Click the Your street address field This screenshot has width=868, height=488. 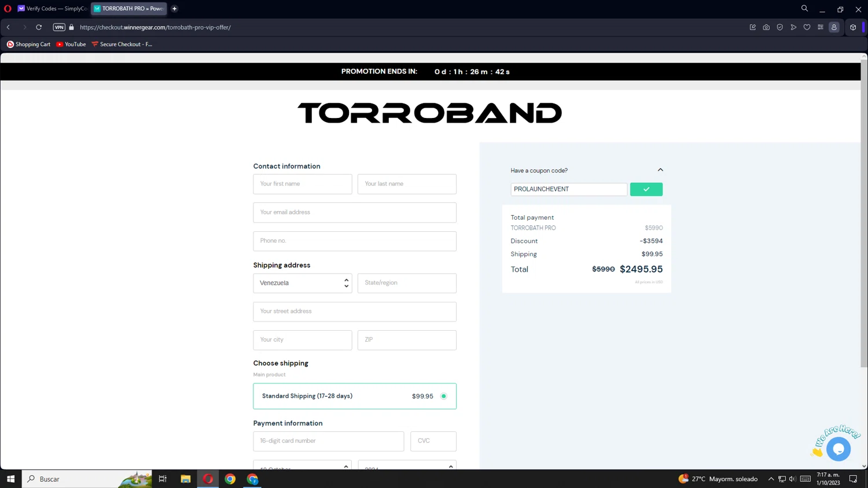click(x=355, y=312)
